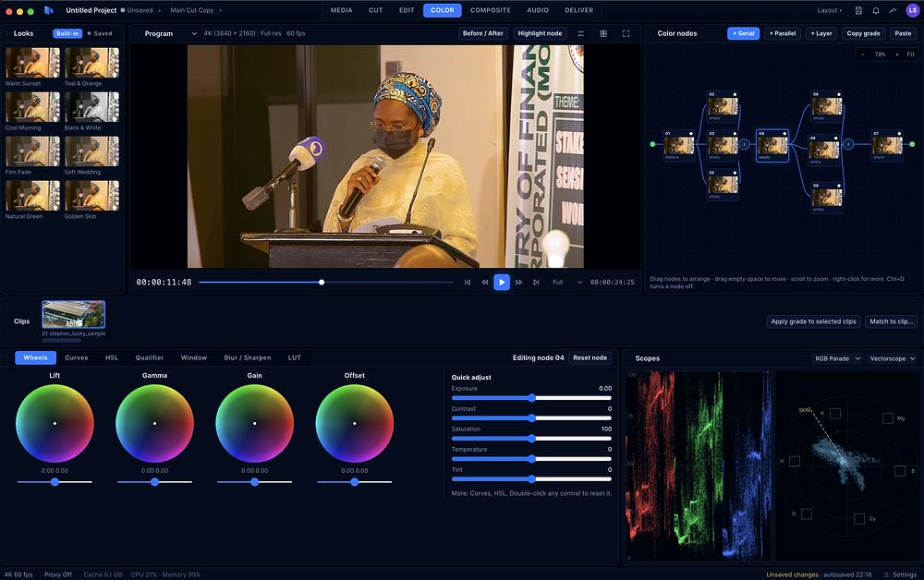
Task: Open the LS user avatar
Action: (912, 10)
